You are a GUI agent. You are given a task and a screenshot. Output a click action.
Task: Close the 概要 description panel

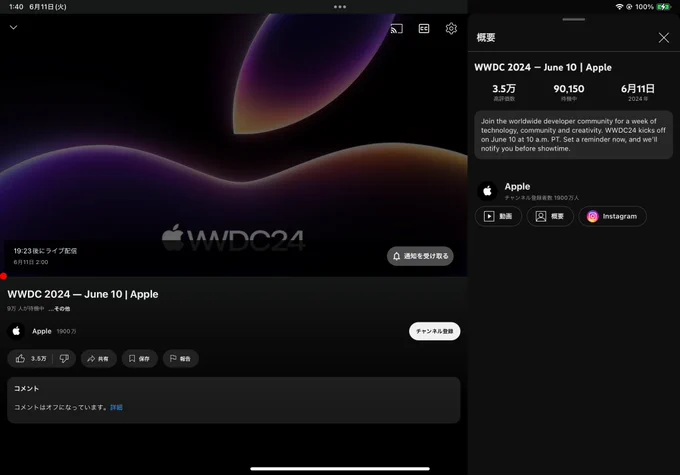tap(664, 38)
